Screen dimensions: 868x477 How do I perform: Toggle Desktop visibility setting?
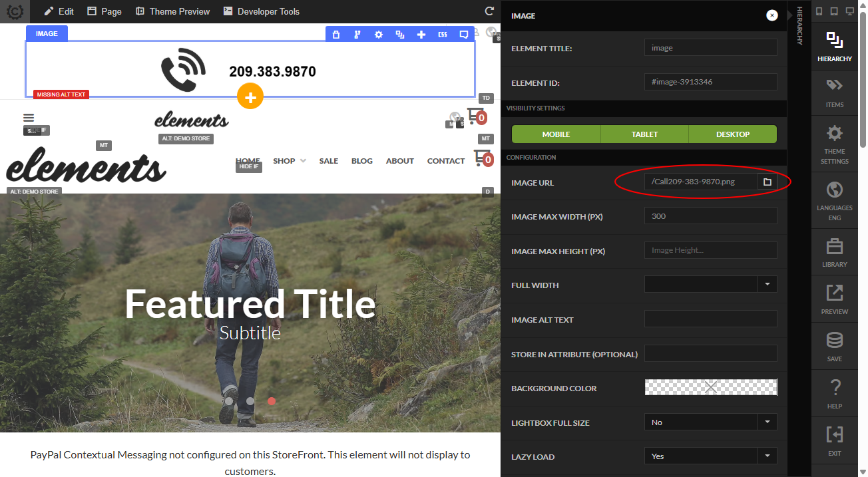733,134
